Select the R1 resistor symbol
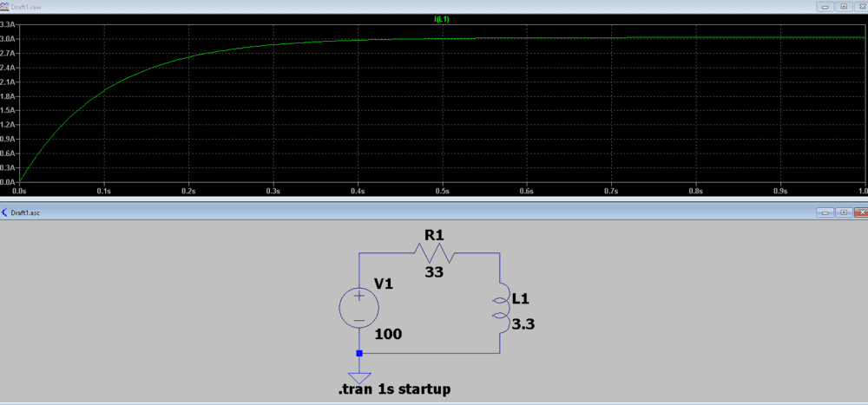The width and height of the screenshot is (868, 405). pos(434,253)
